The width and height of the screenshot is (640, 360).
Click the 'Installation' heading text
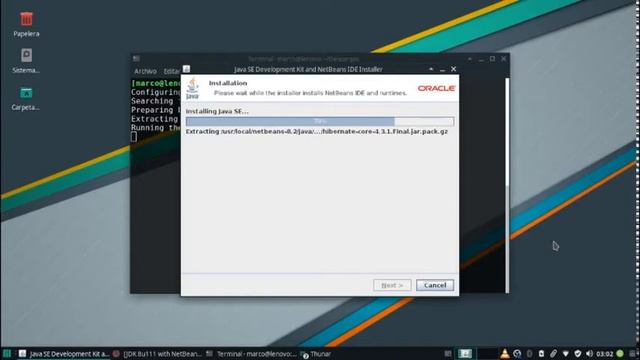[x=228, y=83]
